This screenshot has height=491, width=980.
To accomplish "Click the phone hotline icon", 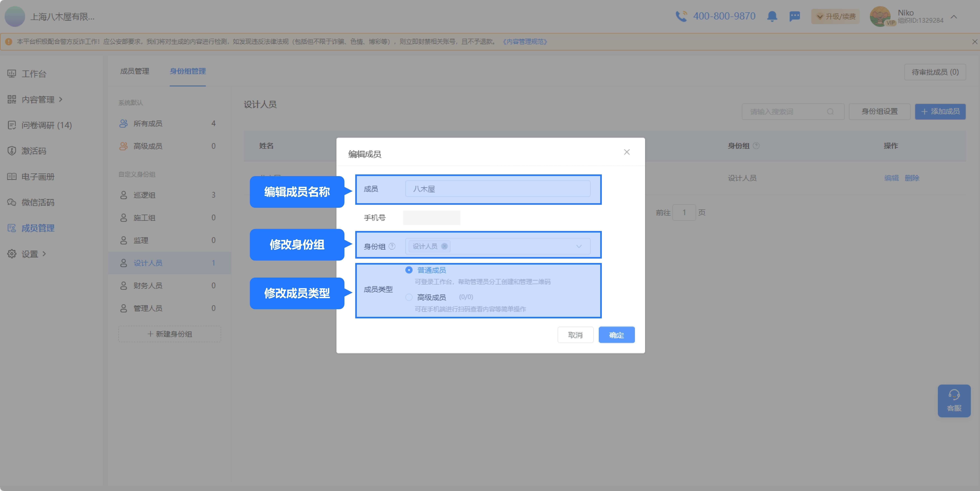I will click(681, 16).
